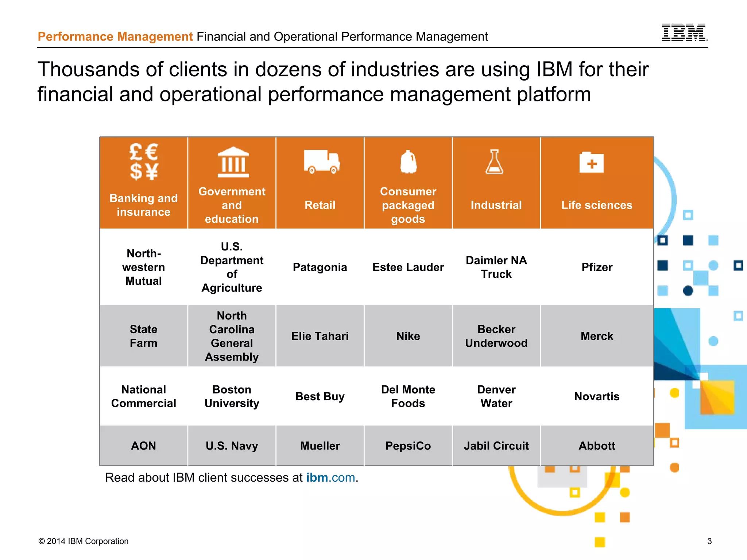Click the government building columns icon

pos(233,162)
